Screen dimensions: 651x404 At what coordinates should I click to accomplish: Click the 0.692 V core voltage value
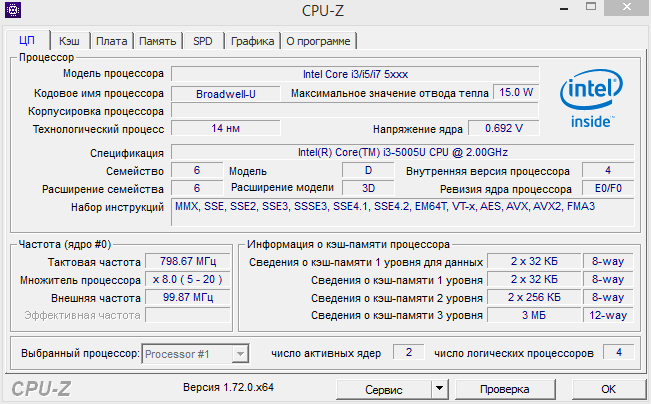504,128
